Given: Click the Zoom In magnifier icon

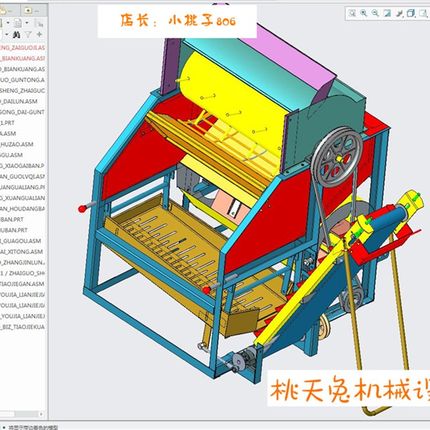Looking at the screenshot, I should [x=364, y=13].
